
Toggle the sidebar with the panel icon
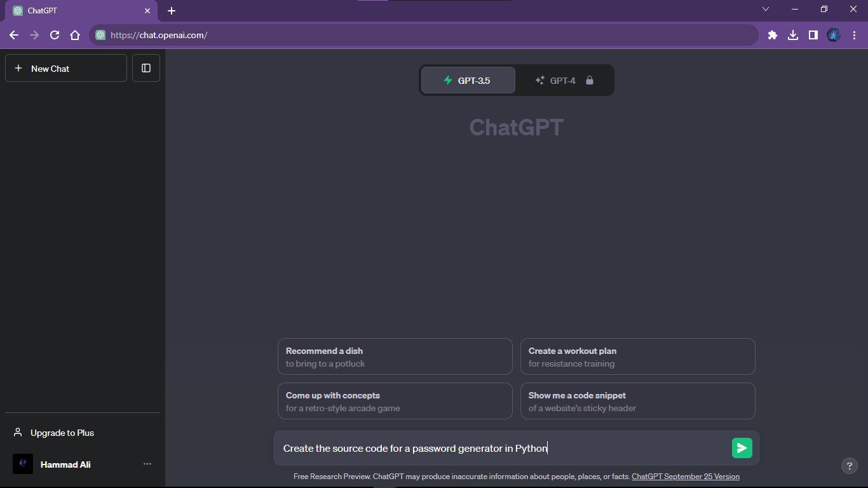coord(146,68)
